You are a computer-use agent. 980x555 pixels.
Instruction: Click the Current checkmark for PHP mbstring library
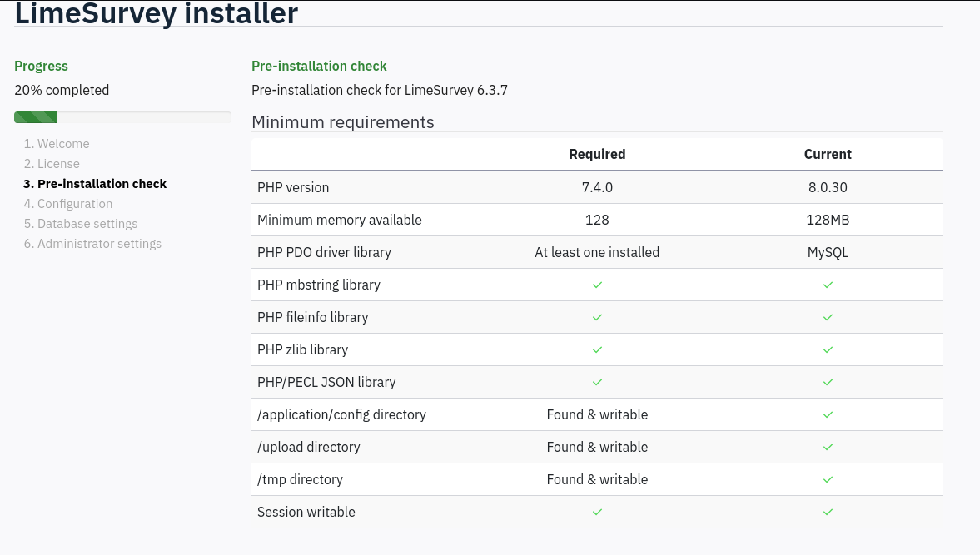pyautogui.click(x=828, y=285)
